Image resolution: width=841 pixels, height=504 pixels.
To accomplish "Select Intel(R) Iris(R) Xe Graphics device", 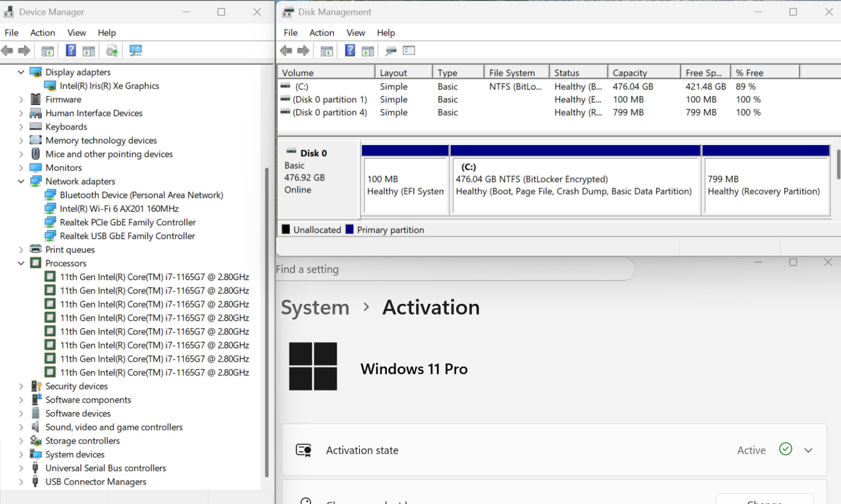I will coord(109,86).
